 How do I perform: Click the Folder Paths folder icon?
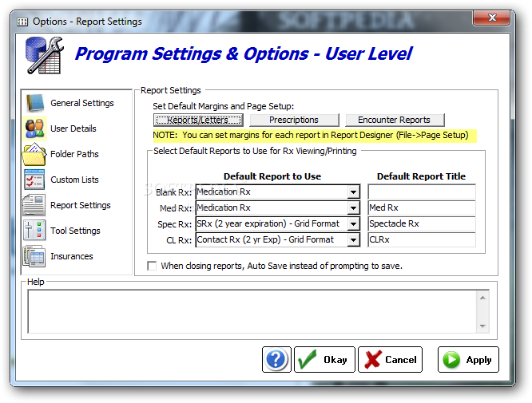(x=34, y=154)
